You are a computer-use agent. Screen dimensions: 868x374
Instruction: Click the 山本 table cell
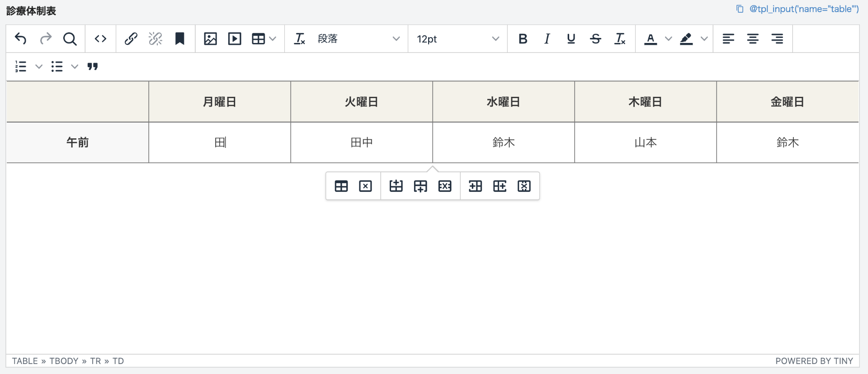(646, 142)
